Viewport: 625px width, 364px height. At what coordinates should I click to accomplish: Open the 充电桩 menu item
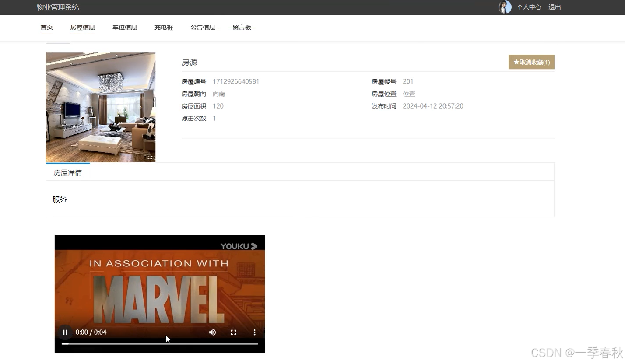(164, 27)
